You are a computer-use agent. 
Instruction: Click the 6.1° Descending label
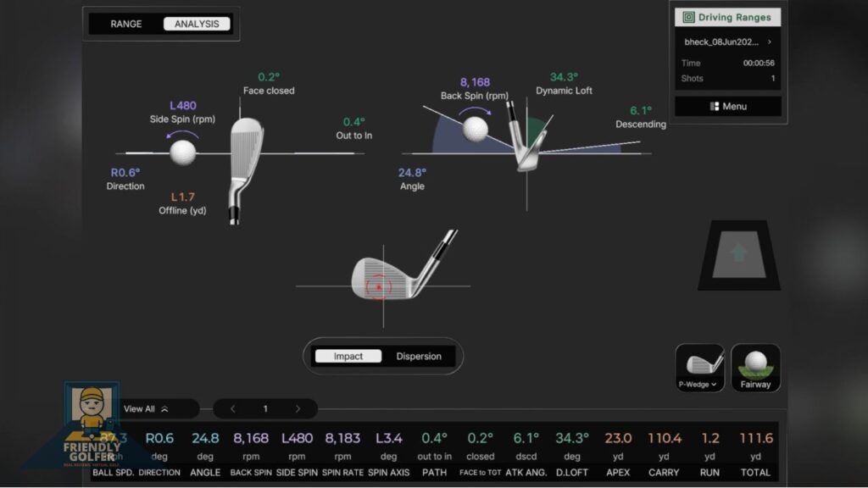click(641, 117)
